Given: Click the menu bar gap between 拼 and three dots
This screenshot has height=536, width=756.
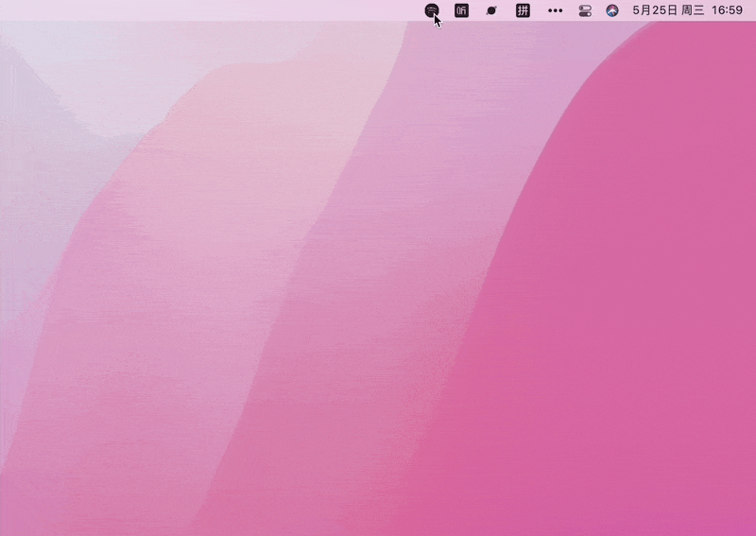Looking at the screenshot, I should (x=539, y=10).
